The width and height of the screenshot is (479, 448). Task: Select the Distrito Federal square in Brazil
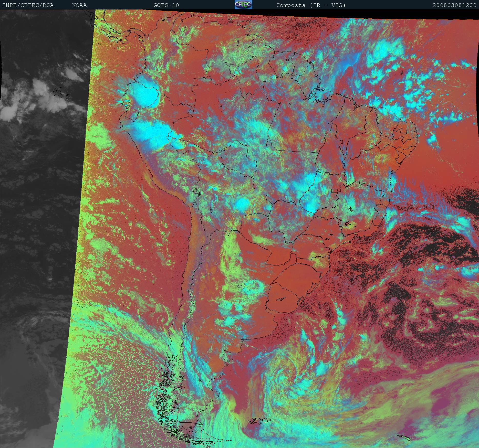tap(334, 190)
